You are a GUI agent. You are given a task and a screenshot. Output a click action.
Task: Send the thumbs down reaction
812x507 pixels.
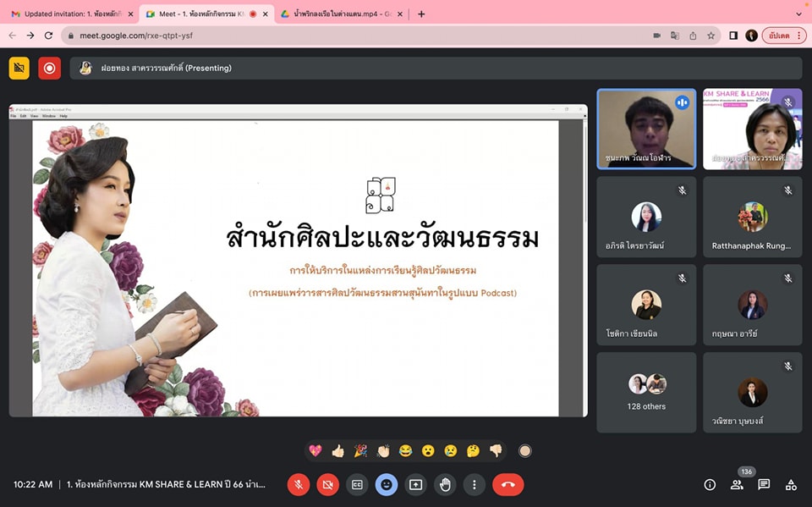coord(496,451)
